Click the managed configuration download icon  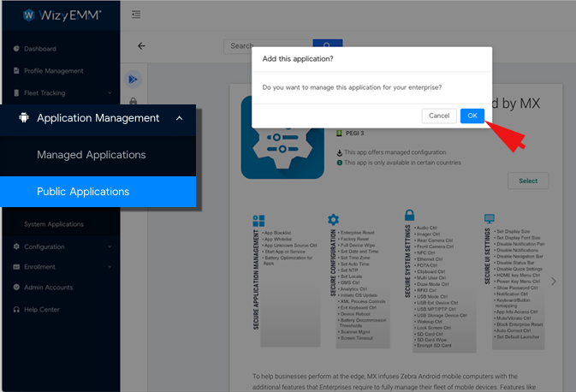pyautogui.click(x=340, y=152)
